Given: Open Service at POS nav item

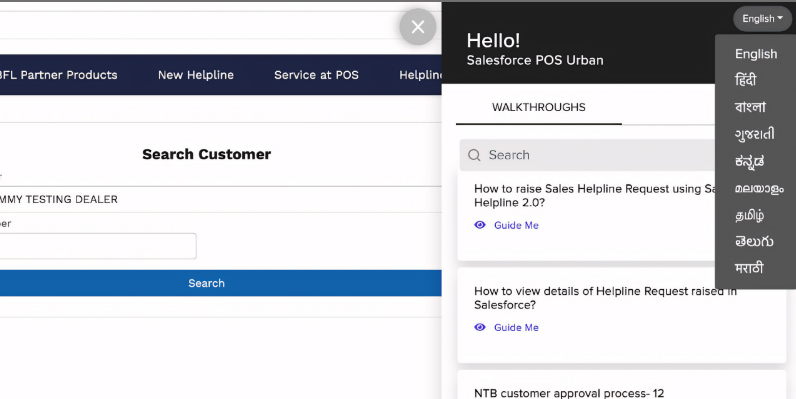Looking at the screenshot, I should 316,75.
